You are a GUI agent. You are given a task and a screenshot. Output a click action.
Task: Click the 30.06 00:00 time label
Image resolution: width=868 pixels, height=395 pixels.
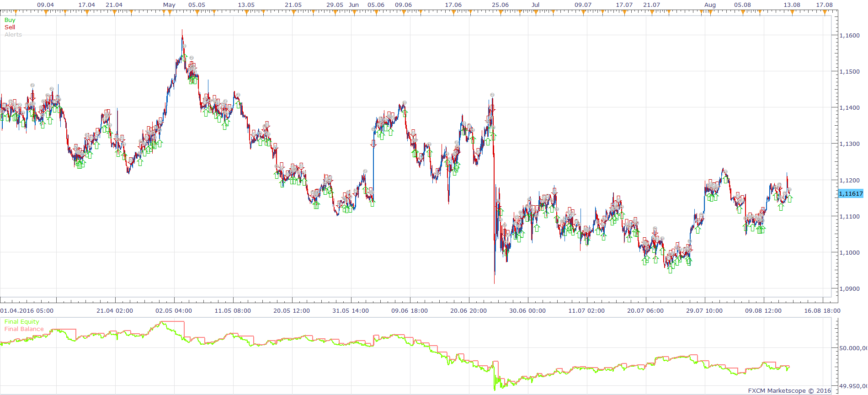pyautogui.click(x=527, y=311)
